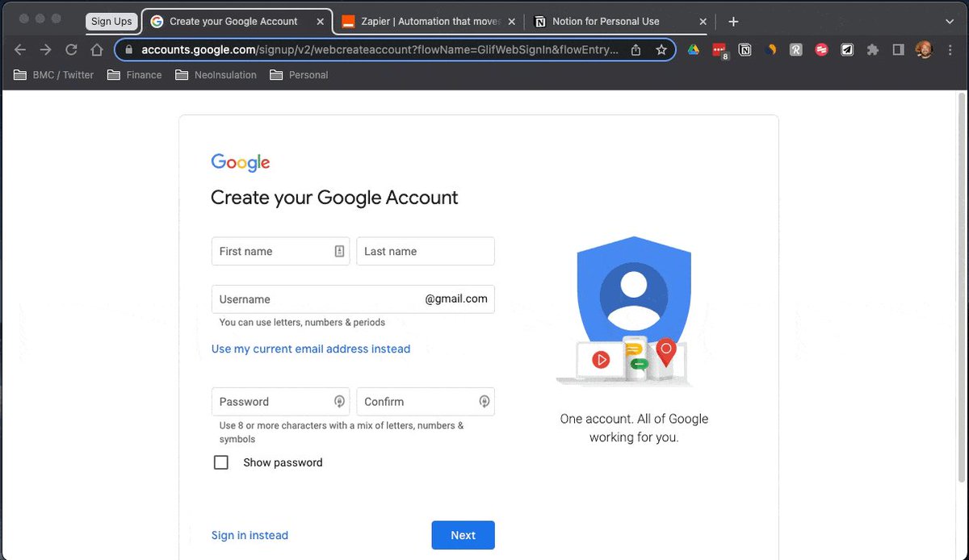The image size is (969, 560).
Task: Reload the current page
Action: (71, 50)
